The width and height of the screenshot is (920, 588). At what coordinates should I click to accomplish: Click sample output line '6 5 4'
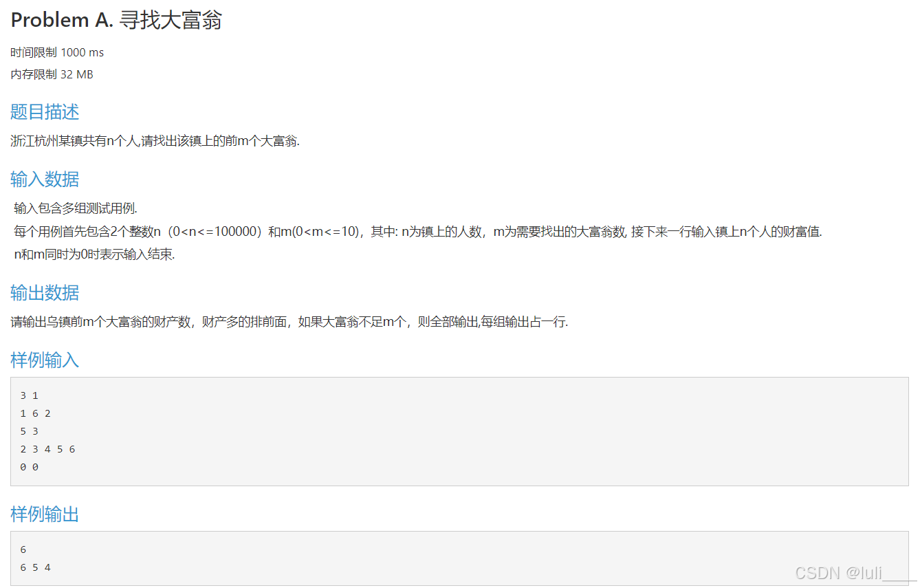coord(36,567)
